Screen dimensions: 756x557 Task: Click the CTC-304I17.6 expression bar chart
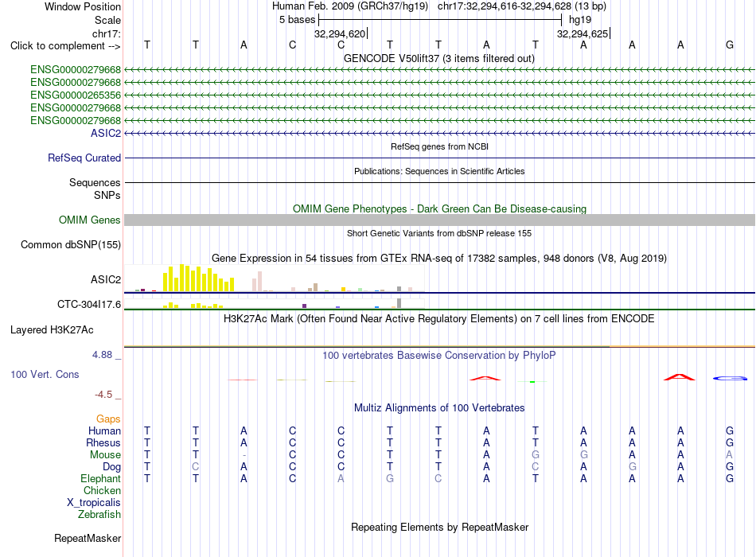click(274, 303)
